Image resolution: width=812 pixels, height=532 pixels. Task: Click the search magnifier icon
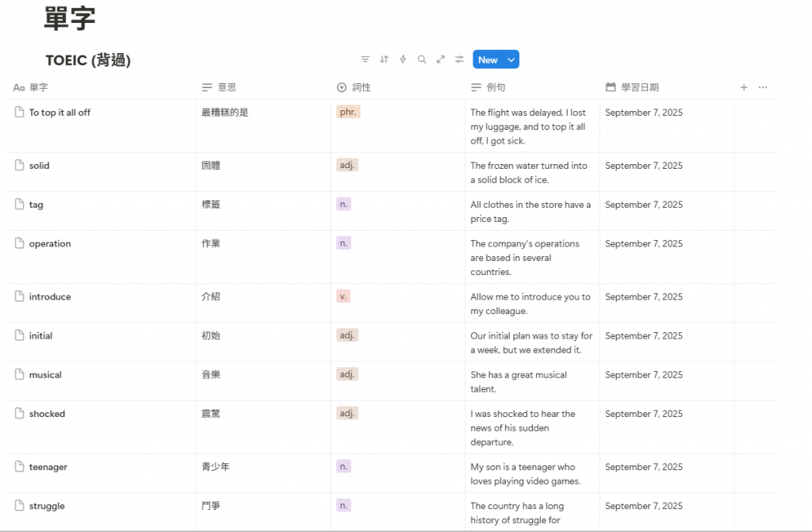coord(422,59)
